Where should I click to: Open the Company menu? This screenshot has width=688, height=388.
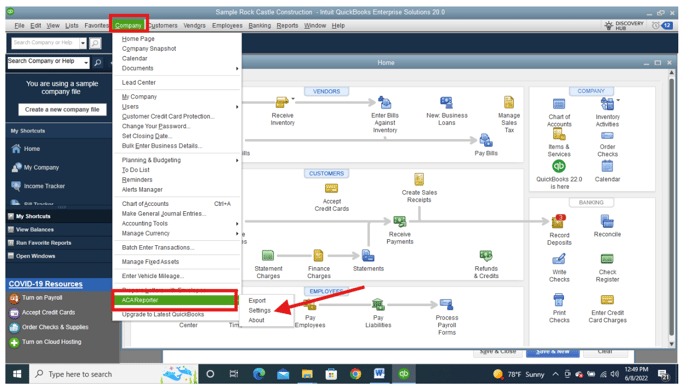(x=129, y=25)
